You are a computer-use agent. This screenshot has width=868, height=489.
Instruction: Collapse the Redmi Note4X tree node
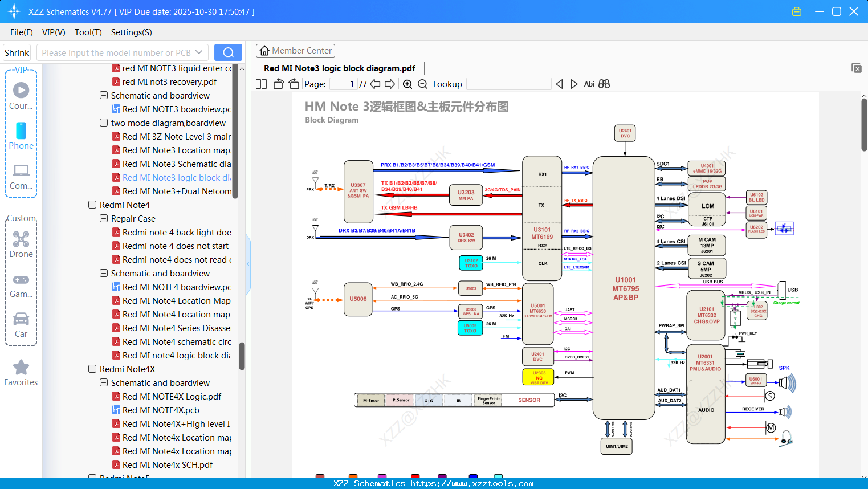point(92,369)
